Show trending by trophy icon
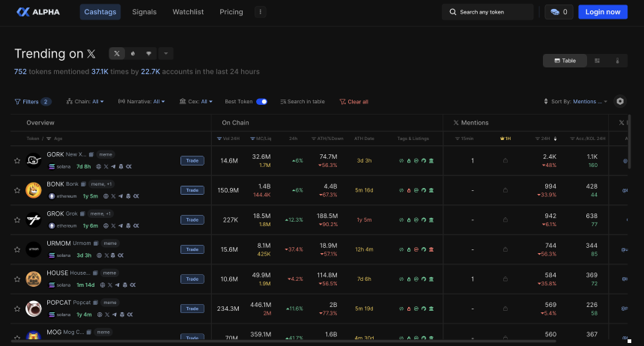Viewport: 644px width, 346px height. 149,53
